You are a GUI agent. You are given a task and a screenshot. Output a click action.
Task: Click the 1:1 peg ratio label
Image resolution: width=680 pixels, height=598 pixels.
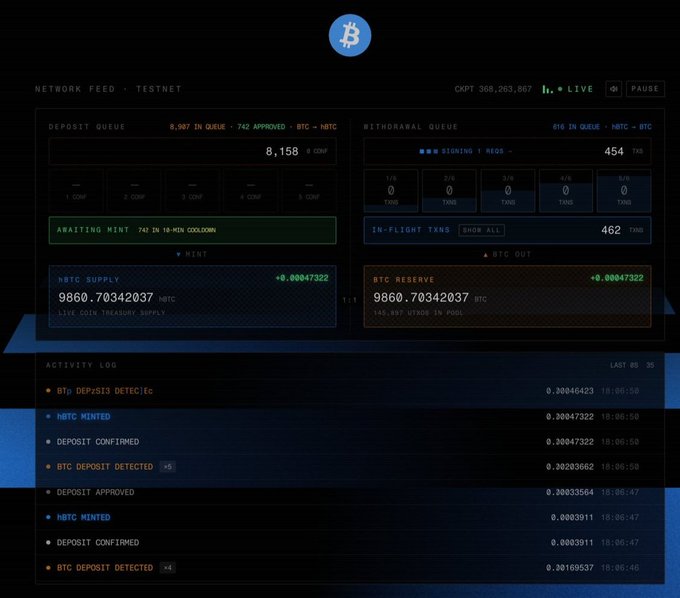click(350, 300)
